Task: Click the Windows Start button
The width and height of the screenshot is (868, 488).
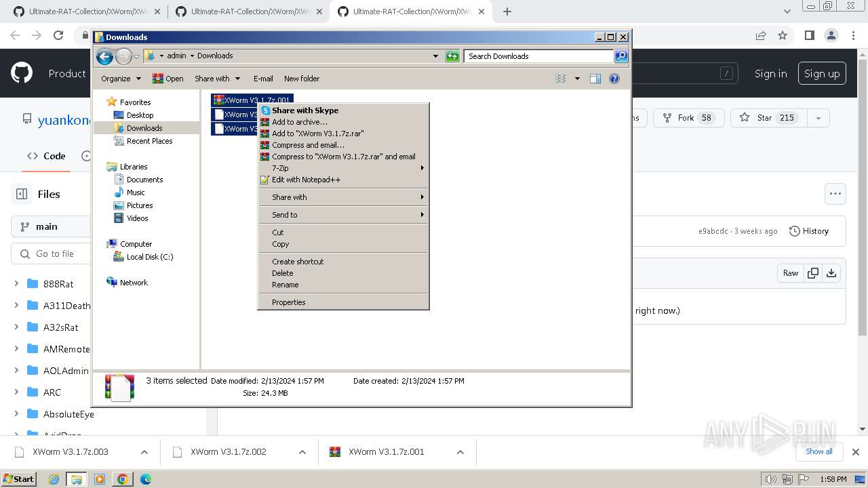Action: [19, 479]
